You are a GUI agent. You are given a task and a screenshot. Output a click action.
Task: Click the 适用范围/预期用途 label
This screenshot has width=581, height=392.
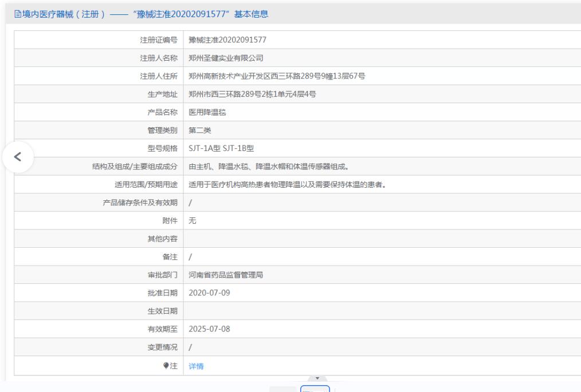(x=146, y=184)
